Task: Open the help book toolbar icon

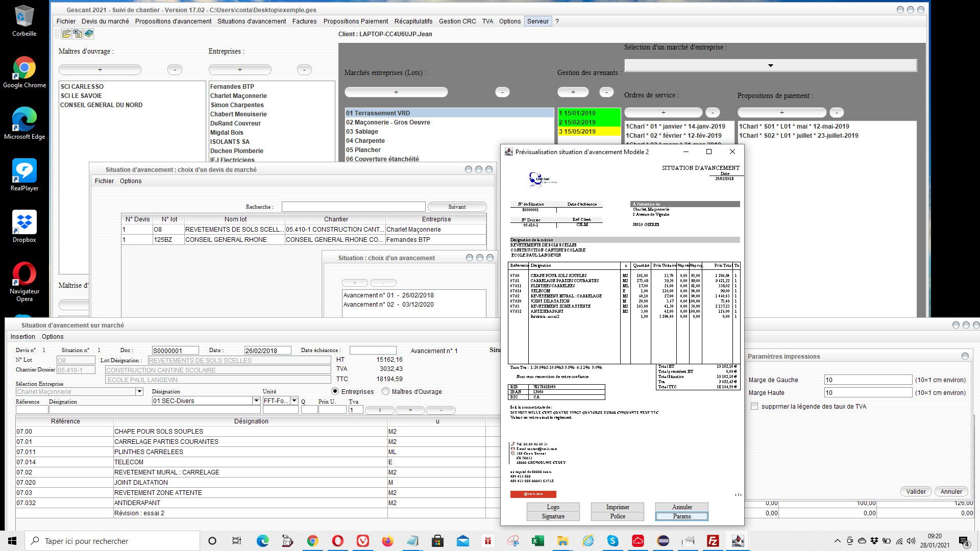Action: coord(89,34)
